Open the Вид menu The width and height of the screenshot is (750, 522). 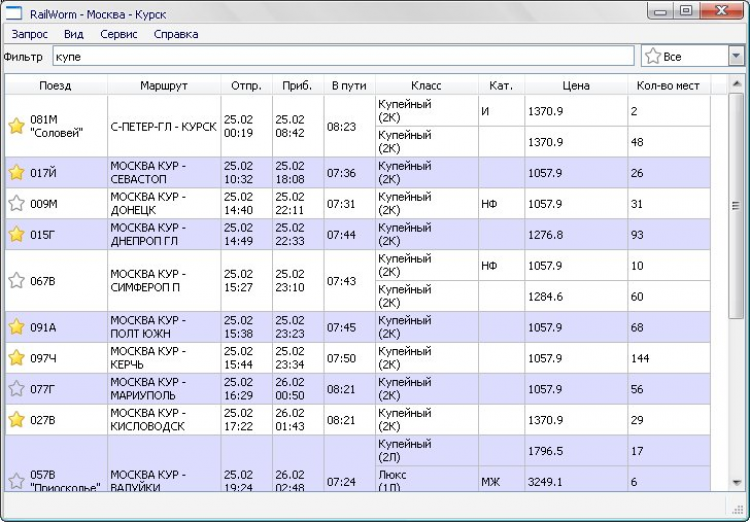tap(74, 34)
